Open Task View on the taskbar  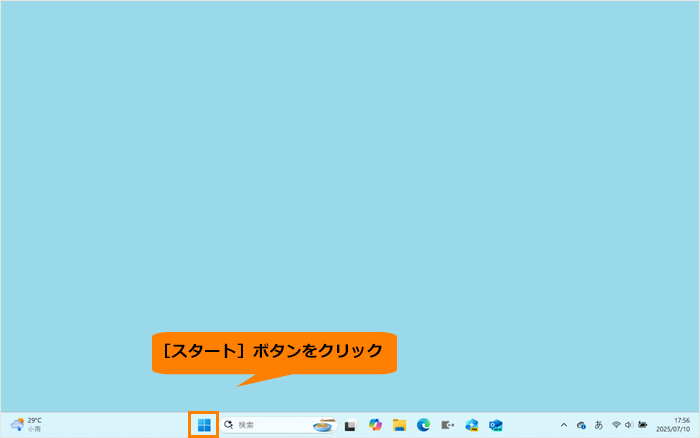point(351,425)
